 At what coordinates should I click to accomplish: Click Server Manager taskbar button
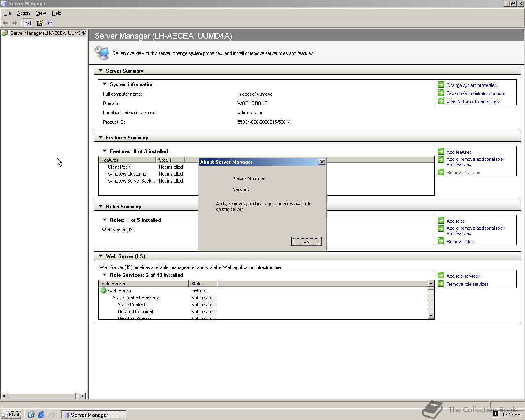[94, 415]
